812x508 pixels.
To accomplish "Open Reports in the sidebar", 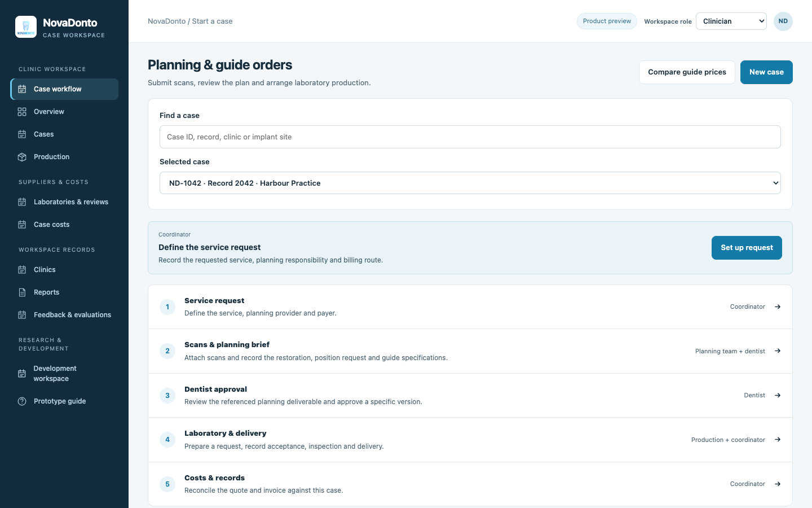I will tap(64, 292).
